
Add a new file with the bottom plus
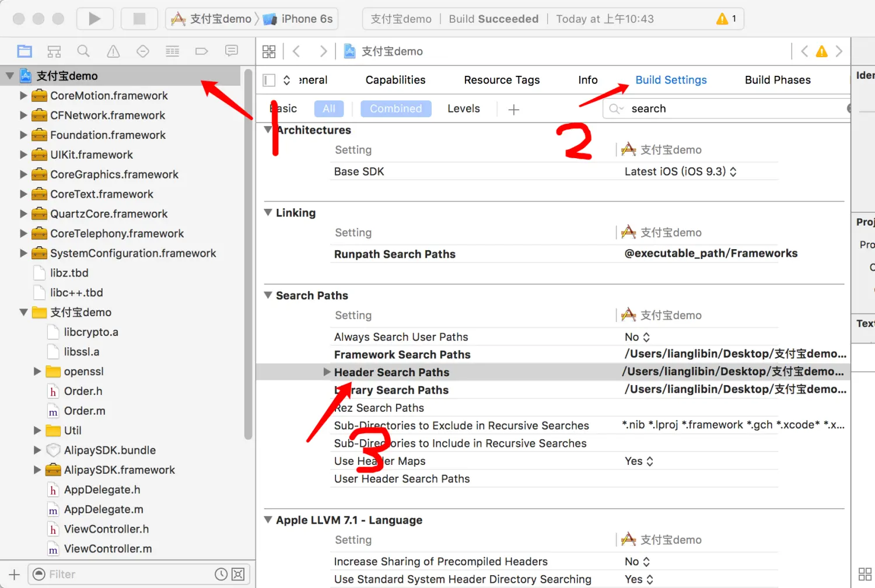tap(15, 574)
